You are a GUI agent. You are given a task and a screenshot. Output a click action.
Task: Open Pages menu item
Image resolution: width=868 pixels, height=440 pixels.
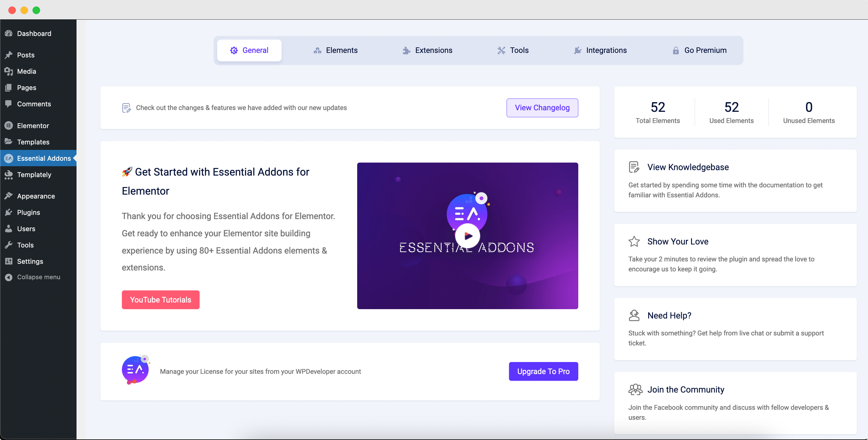click(38, 88)
